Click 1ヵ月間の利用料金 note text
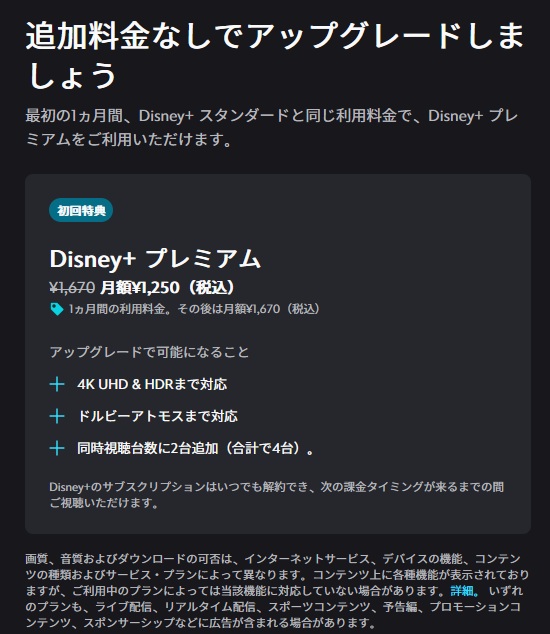 (x=194, y=309)
